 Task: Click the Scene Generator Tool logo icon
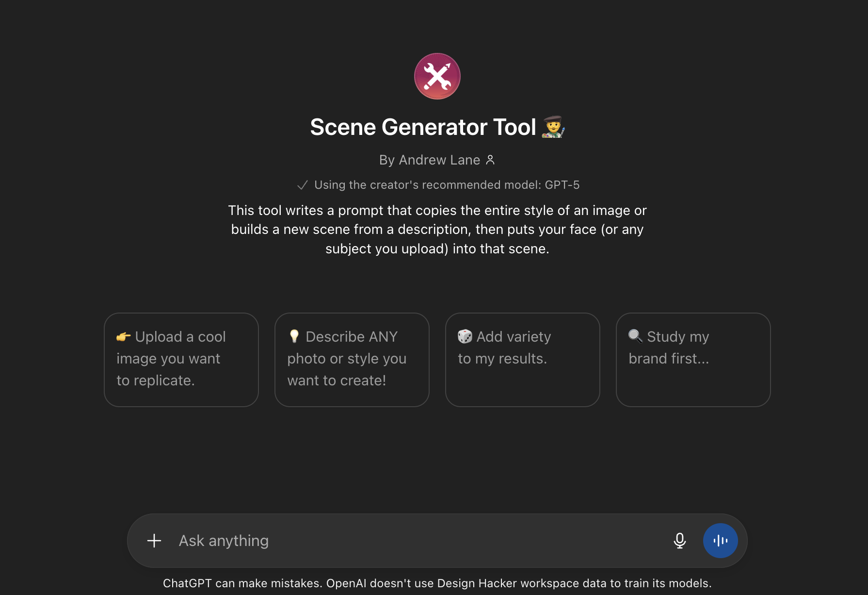[437, 76]
